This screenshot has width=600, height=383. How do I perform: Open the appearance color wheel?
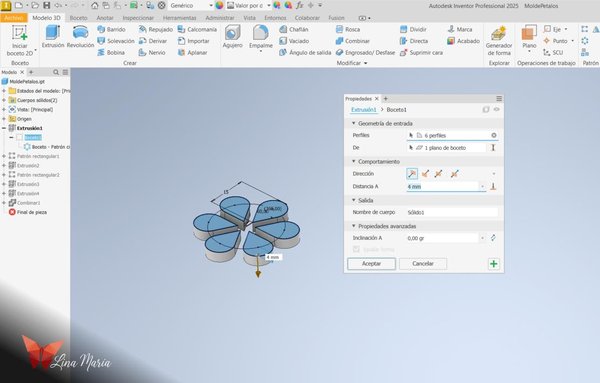(x=219, y=5)
